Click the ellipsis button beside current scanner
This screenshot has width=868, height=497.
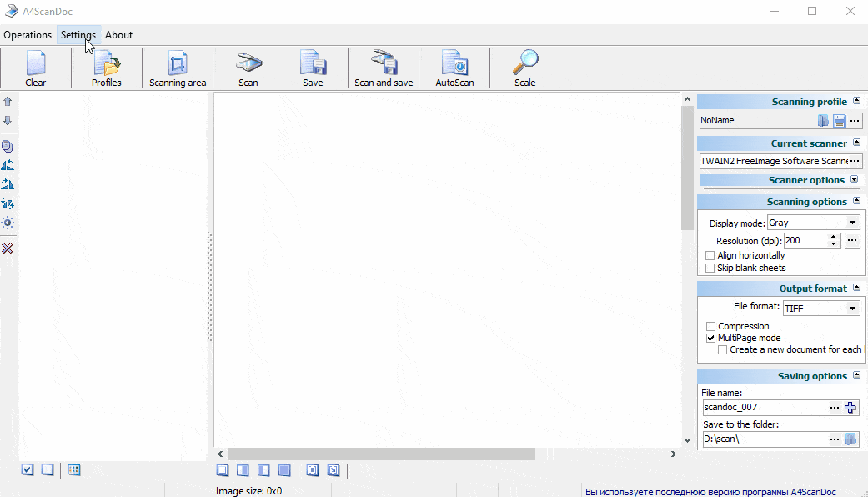click(x=855, y=161)
